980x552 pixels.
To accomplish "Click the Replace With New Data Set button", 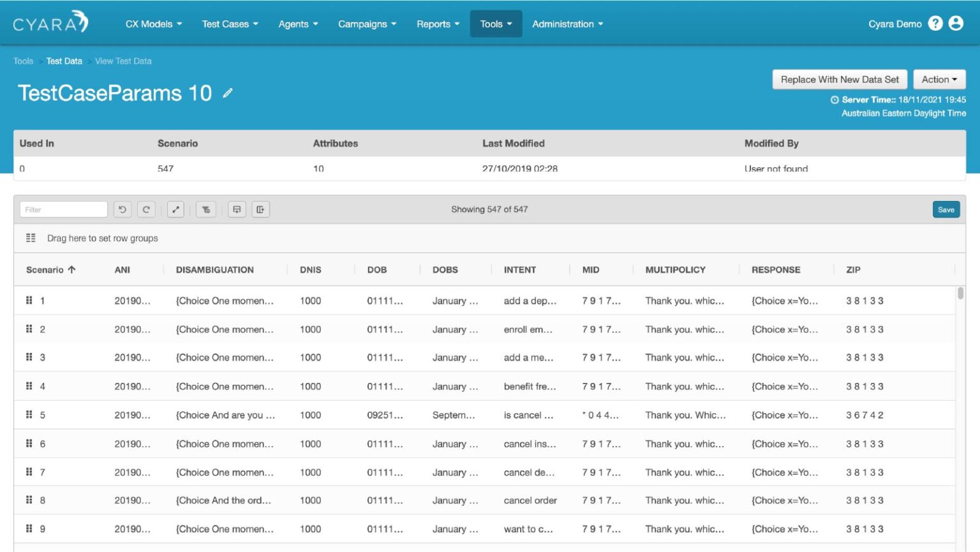I will point(840,79).
